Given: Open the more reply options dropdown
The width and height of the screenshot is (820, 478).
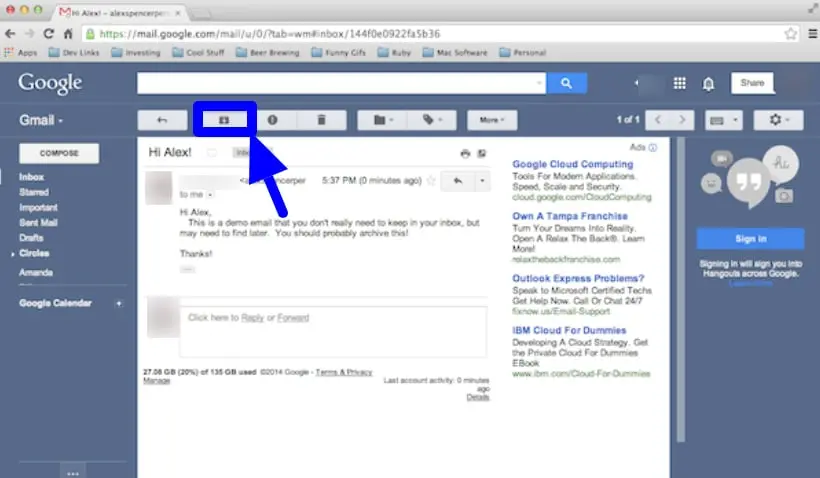Looking at the screenshot, I should [482, 181].
